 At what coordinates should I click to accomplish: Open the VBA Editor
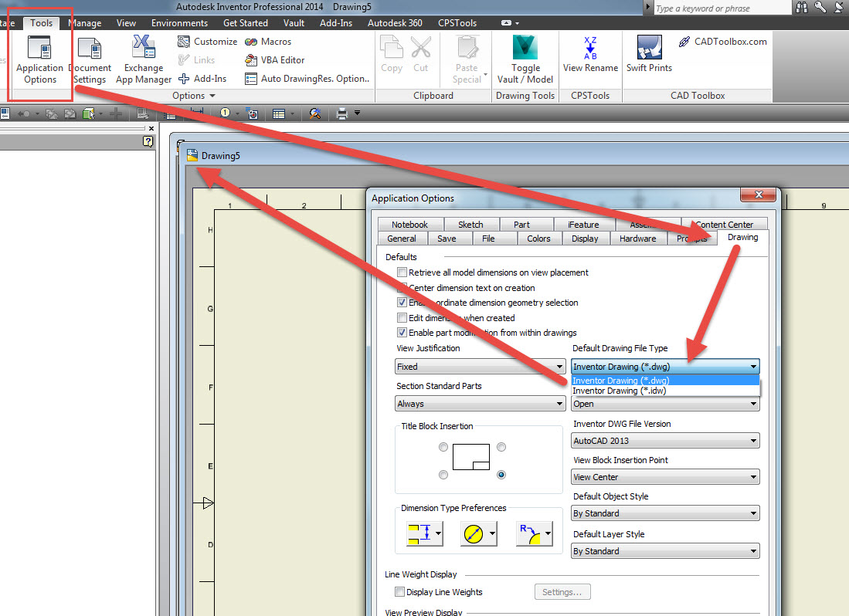tap(282, 60)
